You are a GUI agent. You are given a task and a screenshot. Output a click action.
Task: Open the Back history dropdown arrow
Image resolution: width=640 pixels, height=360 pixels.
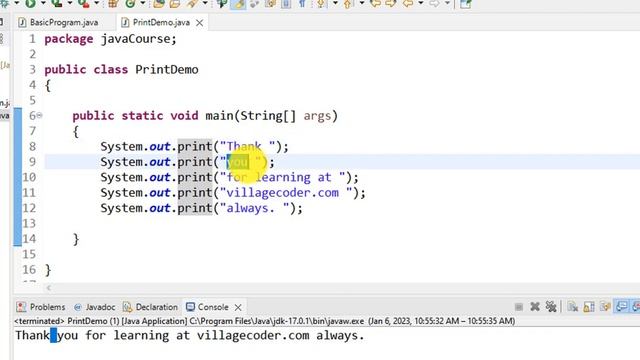click(x=421, y=3)
